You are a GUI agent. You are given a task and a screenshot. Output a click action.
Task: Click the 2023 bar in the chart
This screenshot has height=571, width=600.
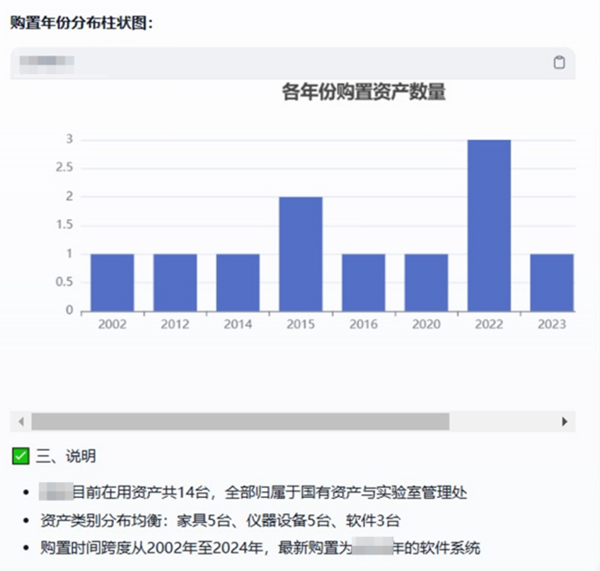pos(551,282)
